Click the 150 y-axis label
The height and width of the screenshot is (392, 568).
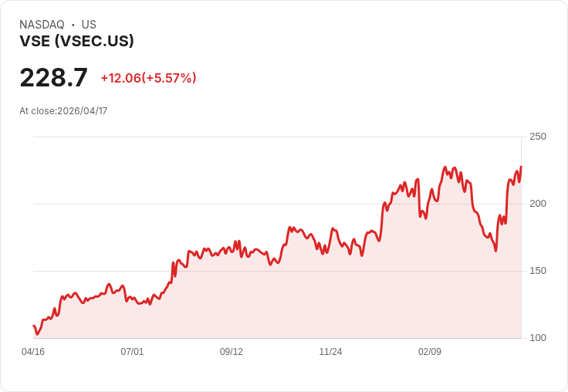coord(537,271)
